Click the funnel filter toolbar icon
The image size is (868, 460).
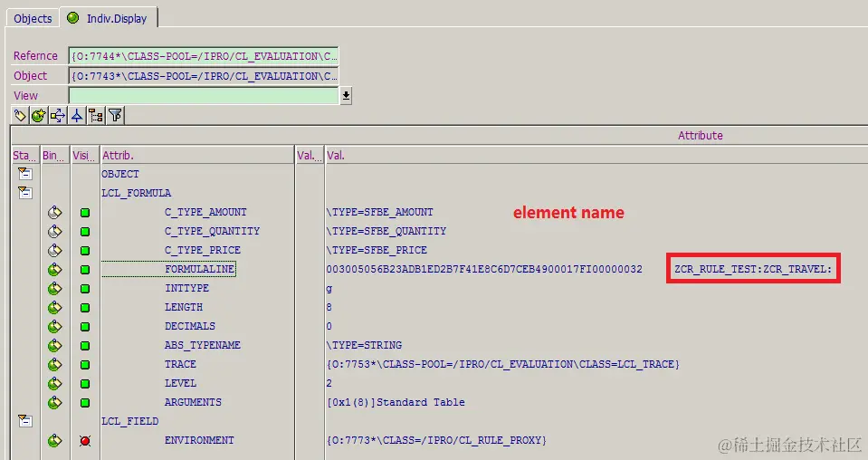[115, 116]
